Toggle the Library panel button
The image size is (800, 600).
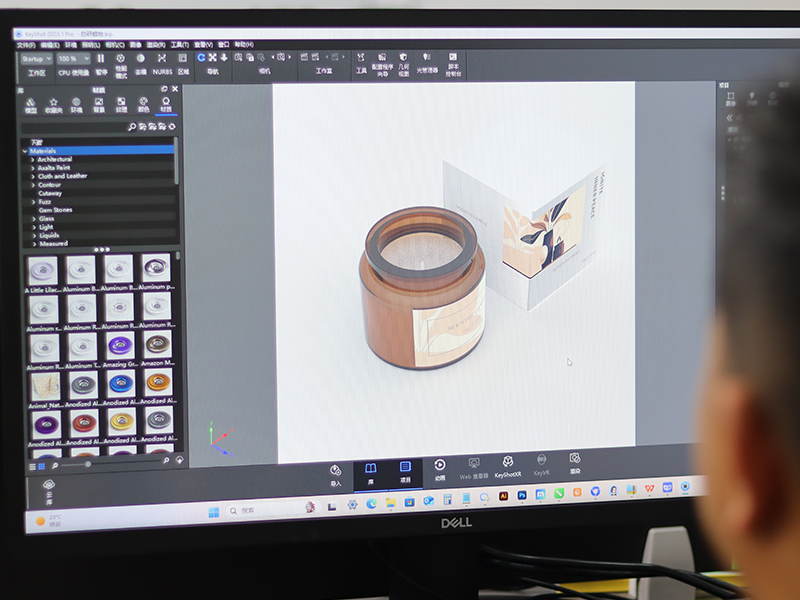pyautogui.click(x=371, y=474)
